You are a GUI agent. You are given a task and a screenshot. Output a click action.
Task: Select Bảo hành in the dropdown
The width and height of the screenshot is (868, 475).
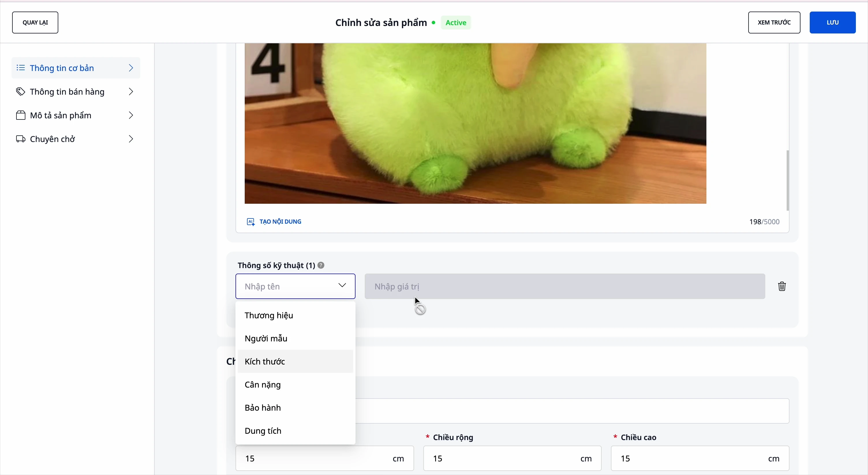click(x=263, y=408)
